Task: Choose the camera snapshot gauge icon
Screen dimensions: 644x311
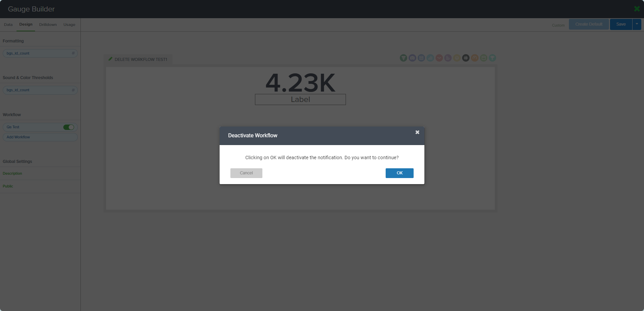Action: point(412,58)
